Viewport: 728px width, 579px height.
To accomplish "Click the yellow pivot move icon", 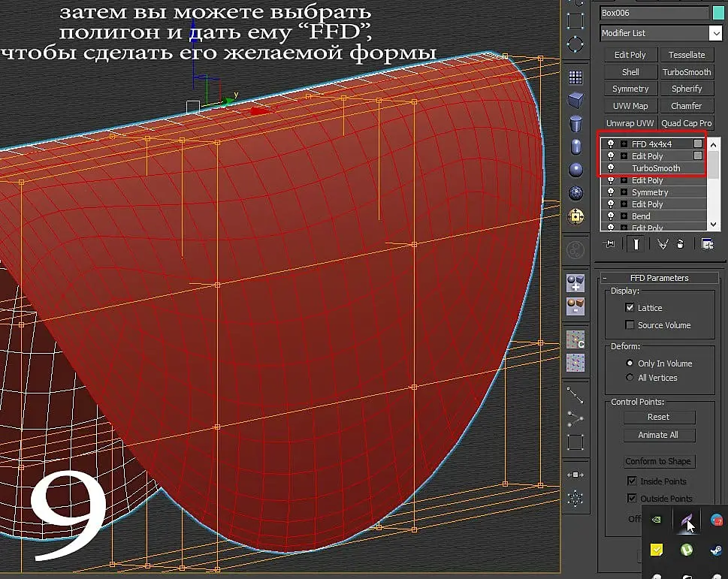I will [x=575, y=216].
